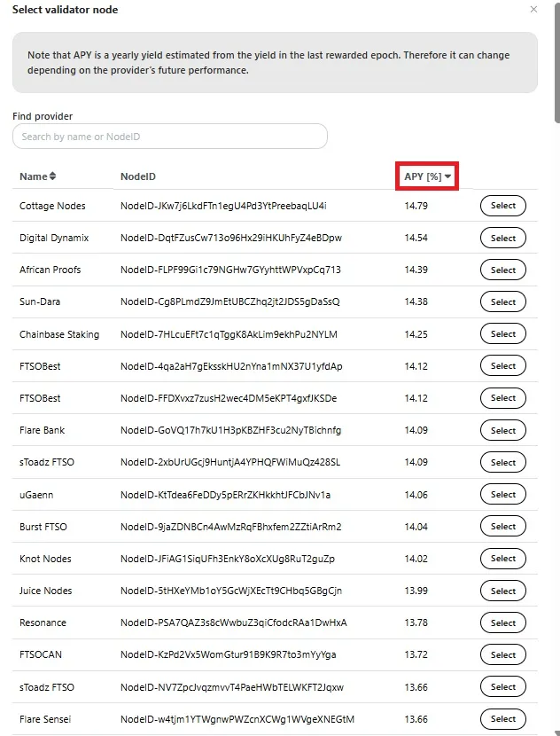The width and height of the screenshot is (560, 736).
Task: Select the uGaenn validator
Action: coord(502,494)
